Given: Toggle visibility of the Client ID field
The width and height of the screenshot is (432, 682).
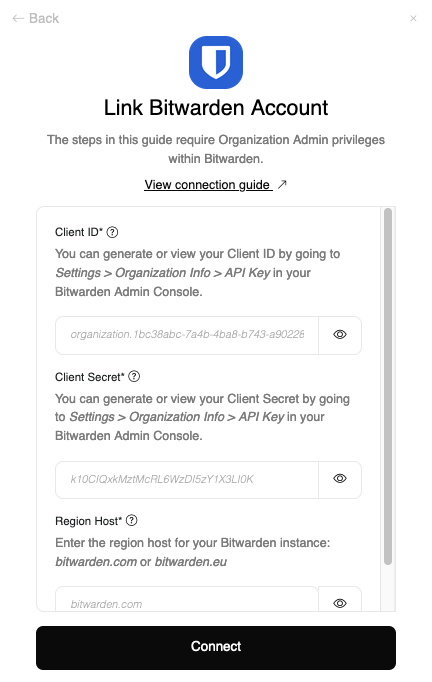Looking at the screenshot, I should (340, 334).
